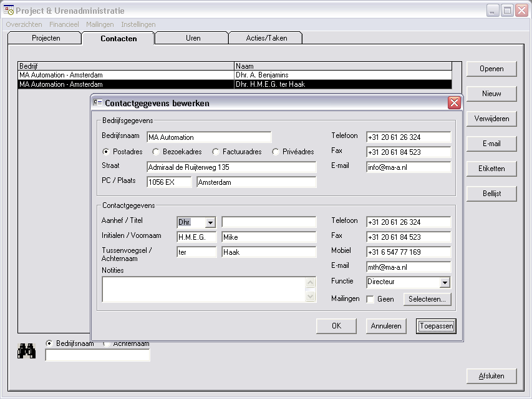This screenshot has height=399, width=532.
Task: Tick the Geen mailingen checkbox
Action: (370, 299)
